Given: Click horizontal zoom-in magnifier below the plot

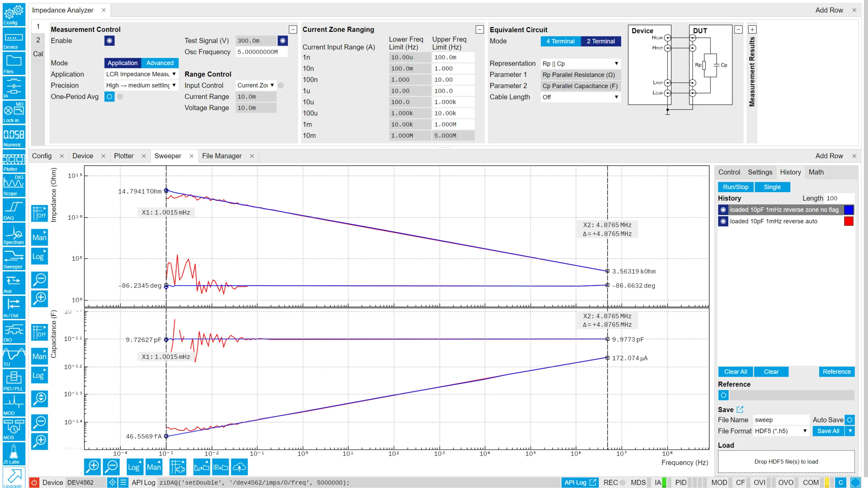Looking at the screenshot, I should coord(92,467).
